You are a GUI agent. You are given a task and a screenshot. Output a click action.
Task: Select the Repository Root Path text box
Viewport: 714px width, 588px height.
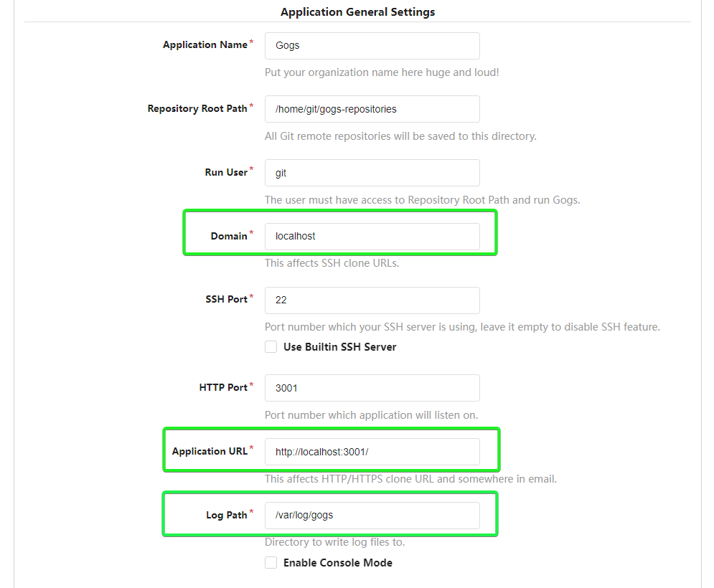tap(372, 108)
